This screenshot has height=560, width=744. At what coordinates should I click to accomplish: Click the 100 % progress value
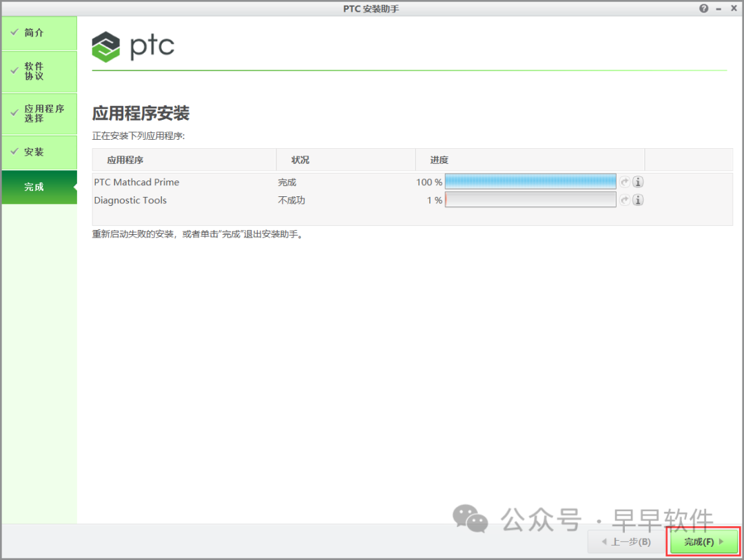[429, 183]
